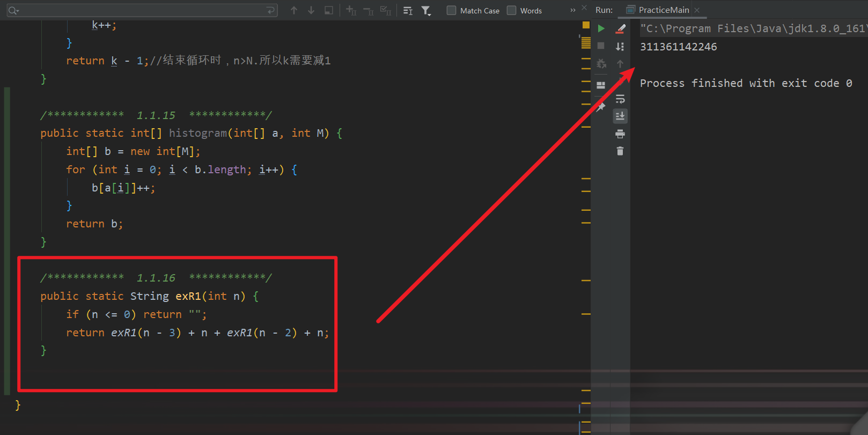
Task: Click the histogram method name
Action: [x=198, y=133]
